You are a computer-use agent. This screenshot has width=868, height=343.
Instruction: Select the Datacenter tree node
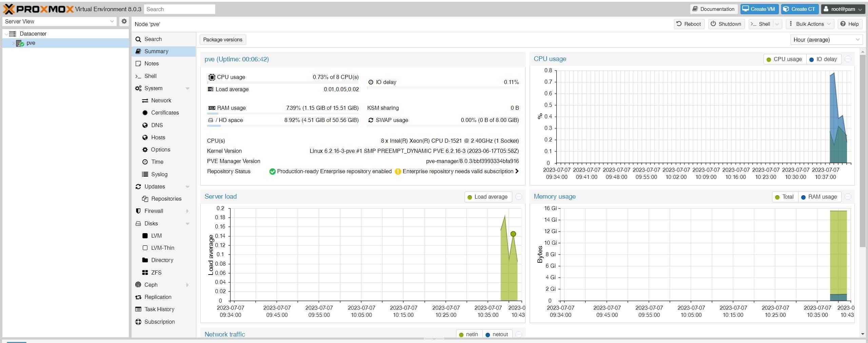[x=65, y=34]
